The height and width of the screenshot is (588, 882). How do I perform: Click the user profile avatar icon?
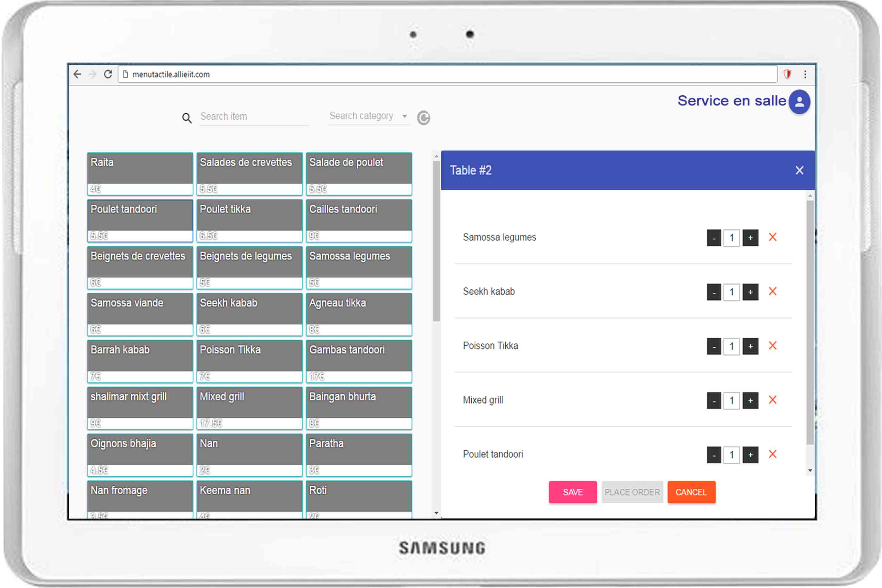[x=799, y=102]
